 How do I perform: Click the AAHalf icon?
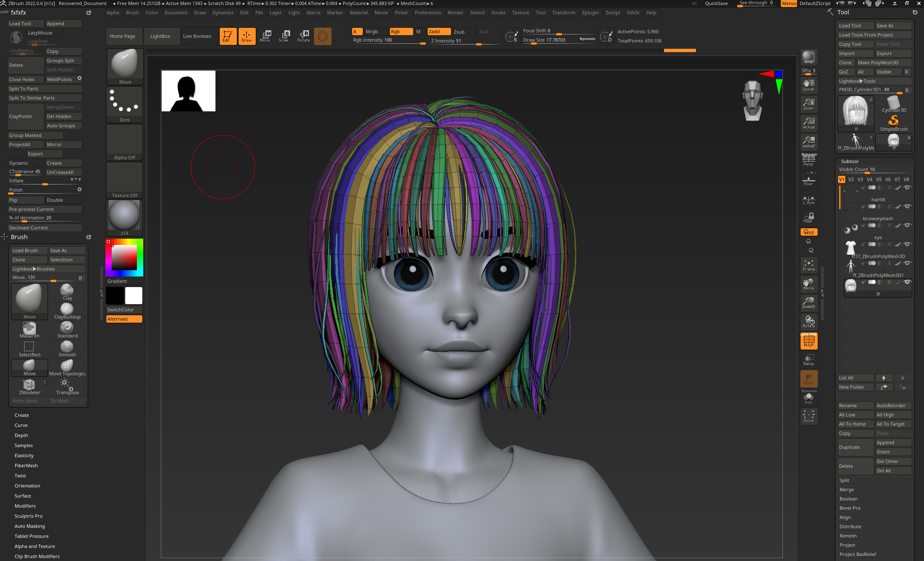[808, 142]
